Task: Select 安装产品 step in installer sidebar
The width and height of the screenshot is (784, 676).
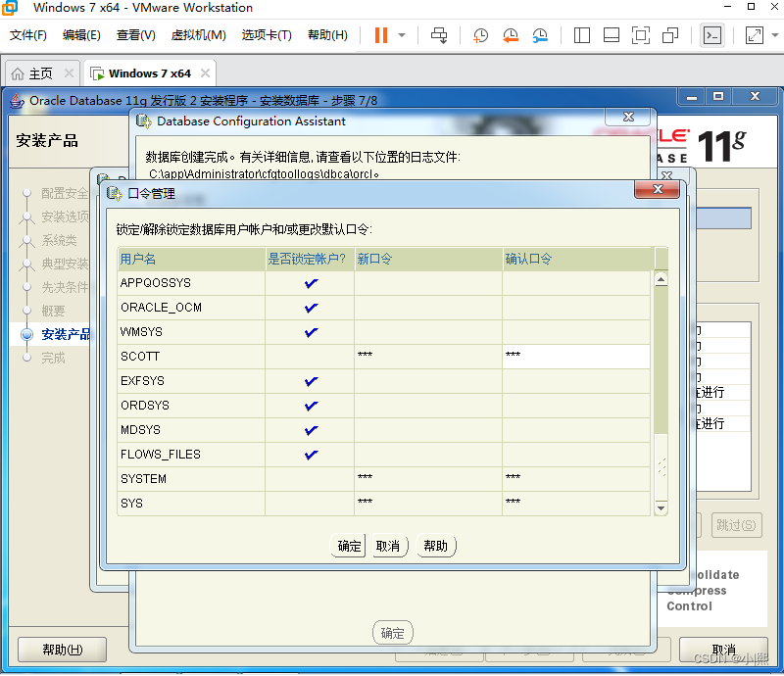Action: point(66,334)
